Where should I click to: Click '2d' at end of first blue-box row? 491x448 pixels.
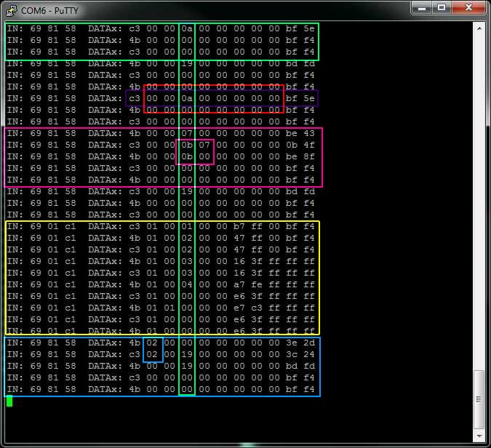[309, 343]
